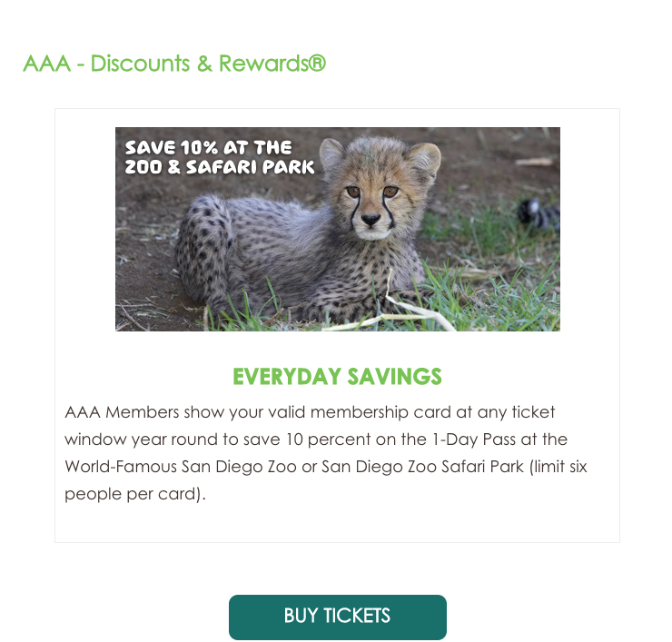This screenshot has width=672, height=642.
Task: Click the cheetah cub's face in photo
Action: point(371,202)
